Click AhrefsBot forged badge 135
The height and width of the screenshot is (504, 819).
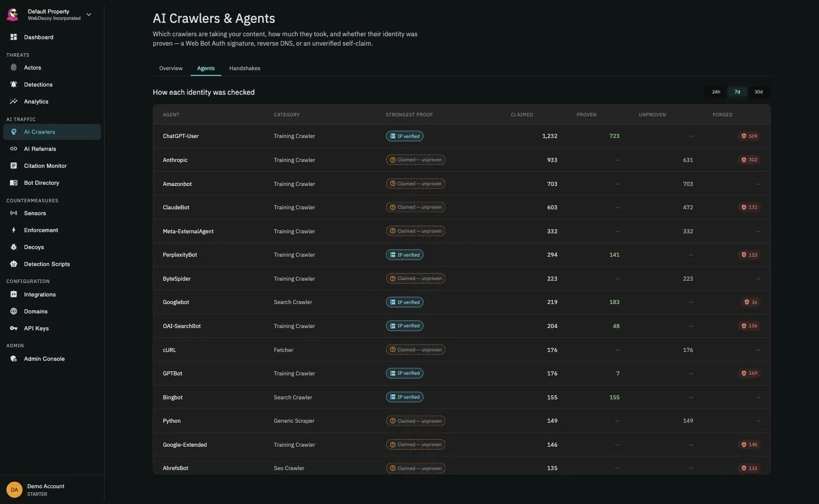tap(749, 468)
